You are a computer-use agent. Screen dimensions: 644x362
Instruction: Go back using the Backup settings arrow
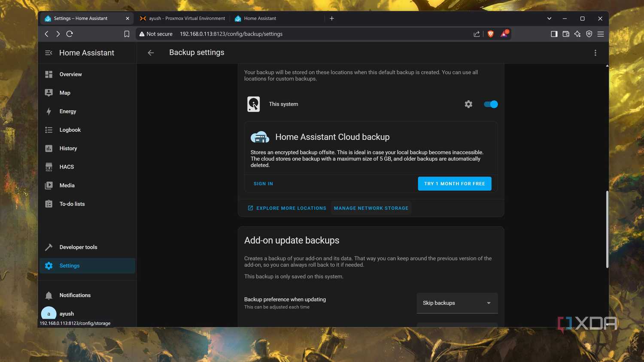pos(151,53)
